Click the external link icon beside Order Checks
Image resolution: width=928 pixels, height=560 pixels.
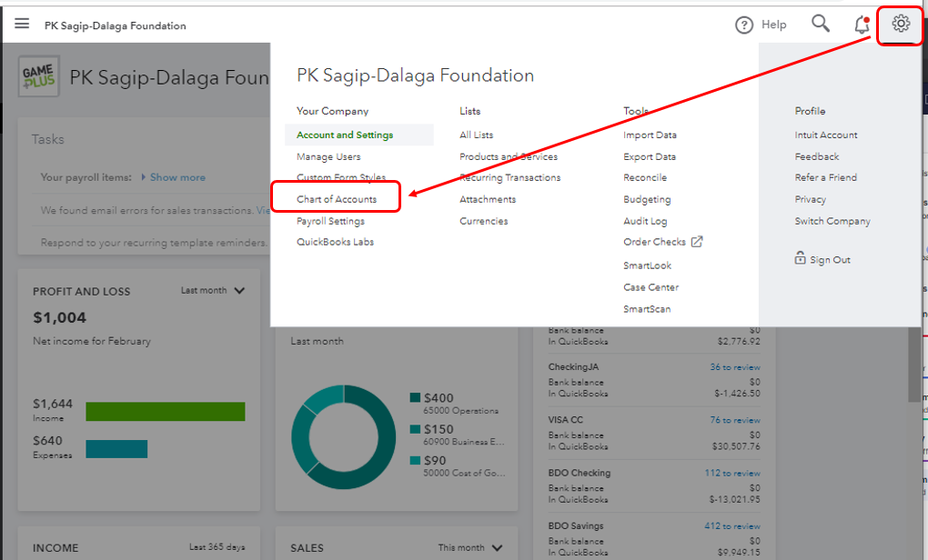697,241
